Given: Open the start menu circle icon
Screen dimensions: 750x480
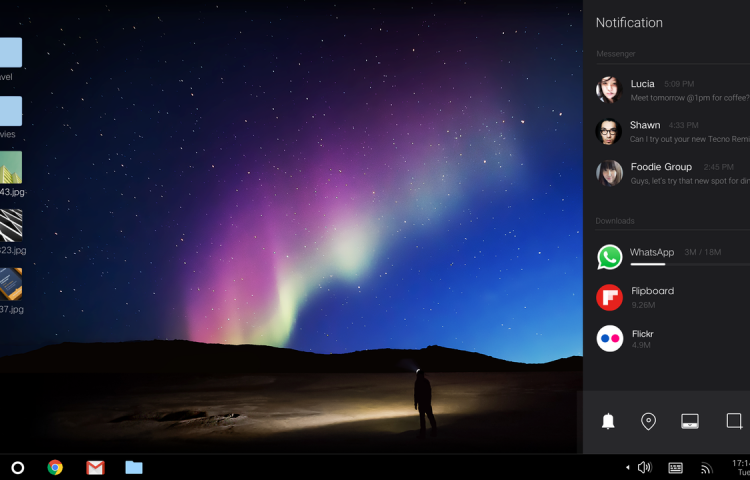Looking at the screenshot, I should tap(17, 467).
